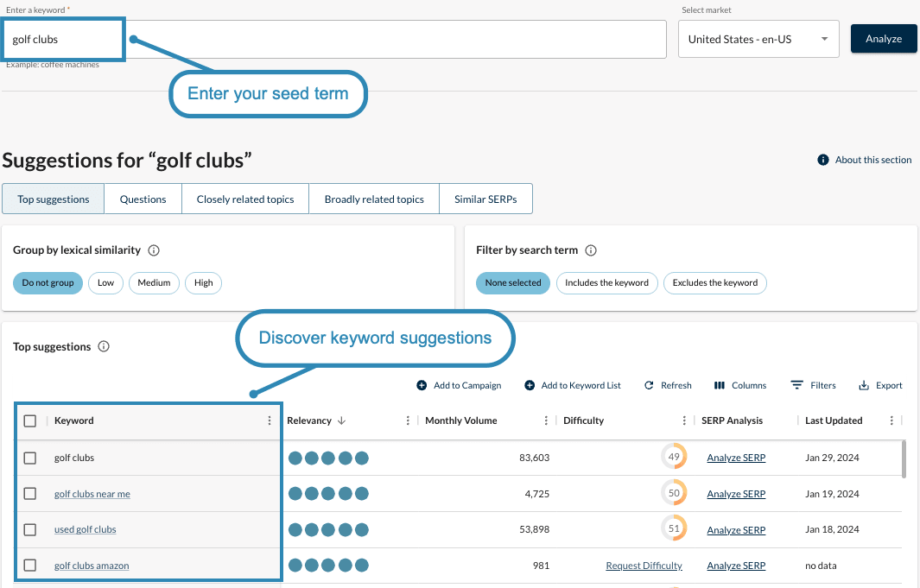Switch to the Questions tab
Screen dimensions: 920x588
[143, 199]
